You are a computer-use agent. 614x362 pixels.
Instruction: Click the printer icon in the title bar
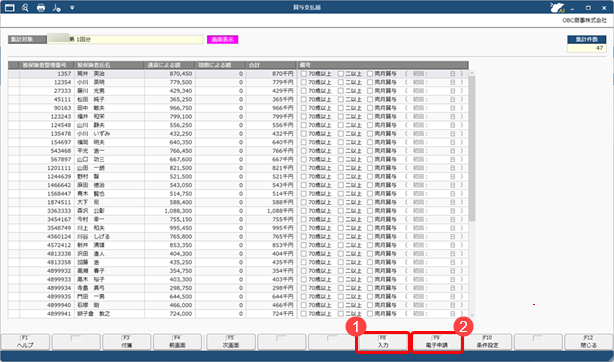pyautogui.click(x=41, y=7)
